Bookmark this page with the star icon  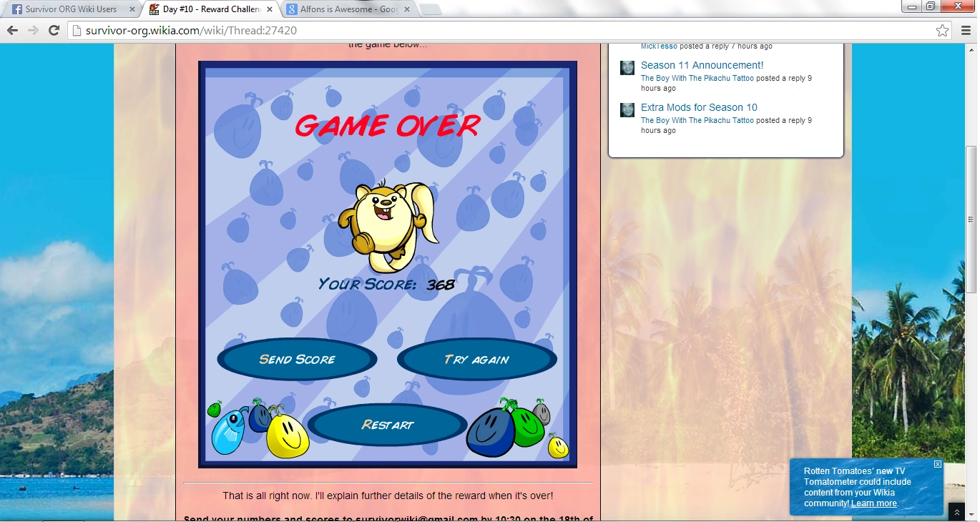click(x=942, y=31)
